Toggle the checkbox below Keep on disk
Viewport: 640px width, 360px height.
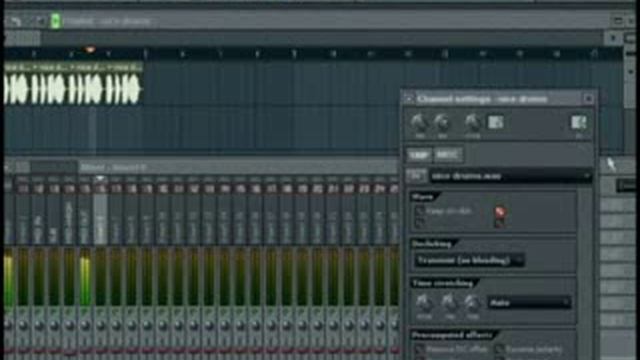[x=420, y=222]
